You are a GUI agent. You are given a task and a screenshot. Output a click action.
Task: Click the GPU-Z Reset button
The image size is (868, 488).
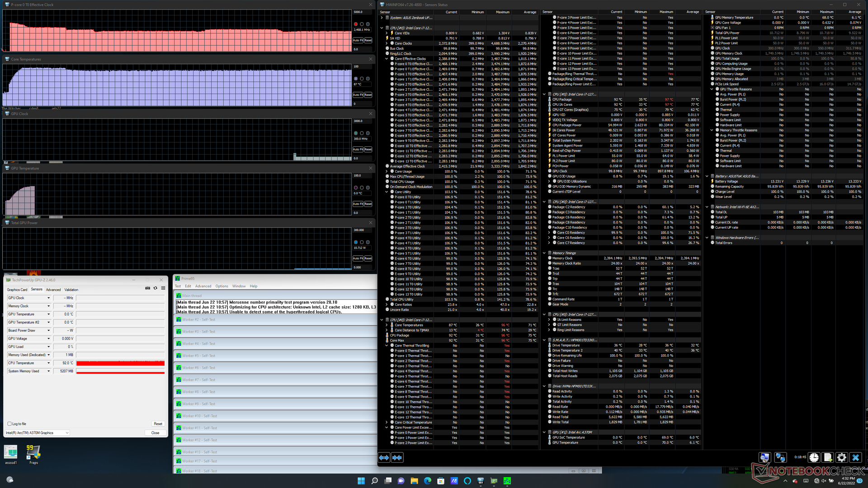[x=158, y=424]
